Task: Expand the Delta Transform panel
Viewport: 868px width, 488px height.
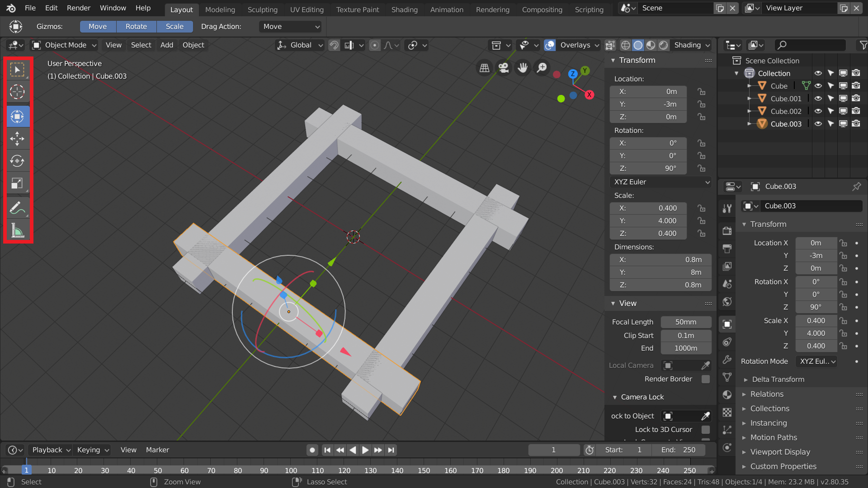Action: [x=778, y=380]
